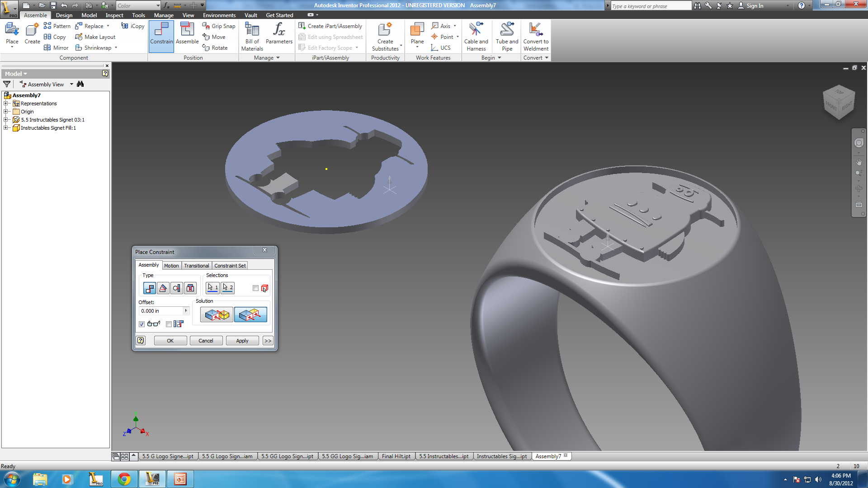
Task: Expand dialog with >> button
Action: coord(268,340)
